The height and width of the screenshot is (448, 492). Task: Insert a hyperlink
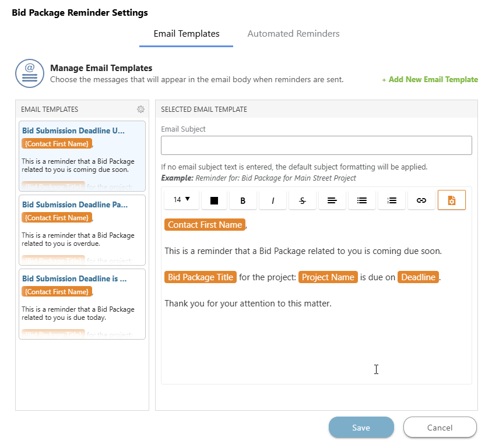point(421,200)
